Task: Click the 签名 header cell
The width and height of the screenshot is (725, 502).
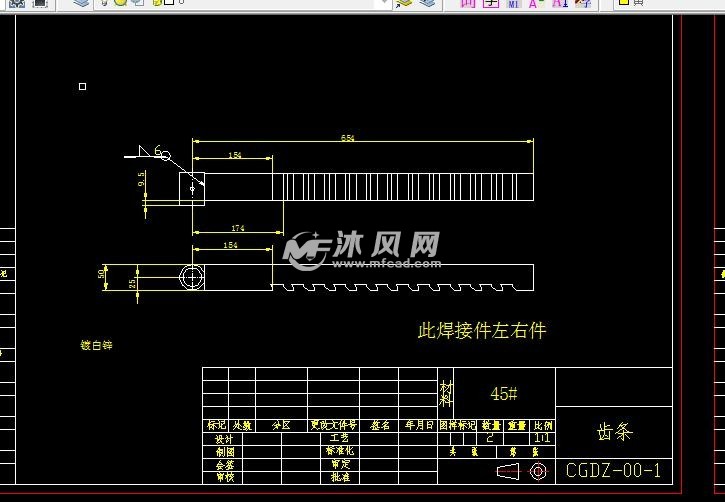Action: [380, 425]
